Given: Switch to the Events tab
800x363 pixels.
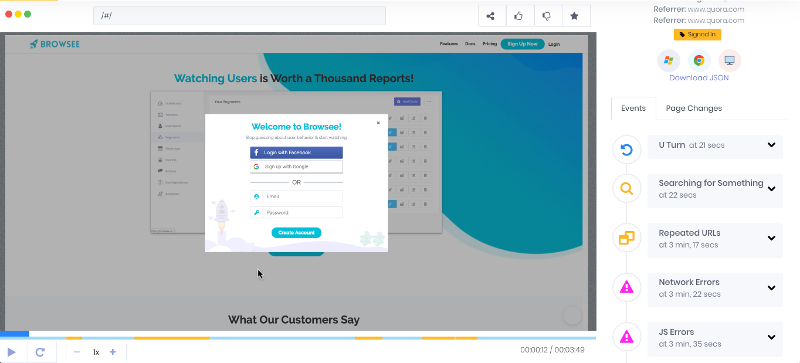Looking at the screenshot, I should 633,108.
